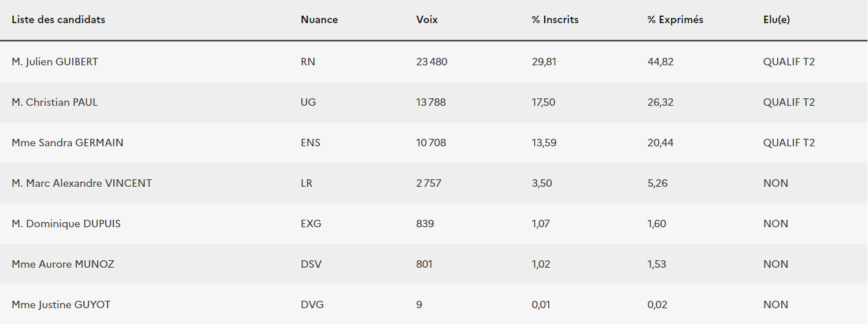This screenshot has width=868, height=325.
Task: Click the '% Inscrits' column header
Action: 555,20
